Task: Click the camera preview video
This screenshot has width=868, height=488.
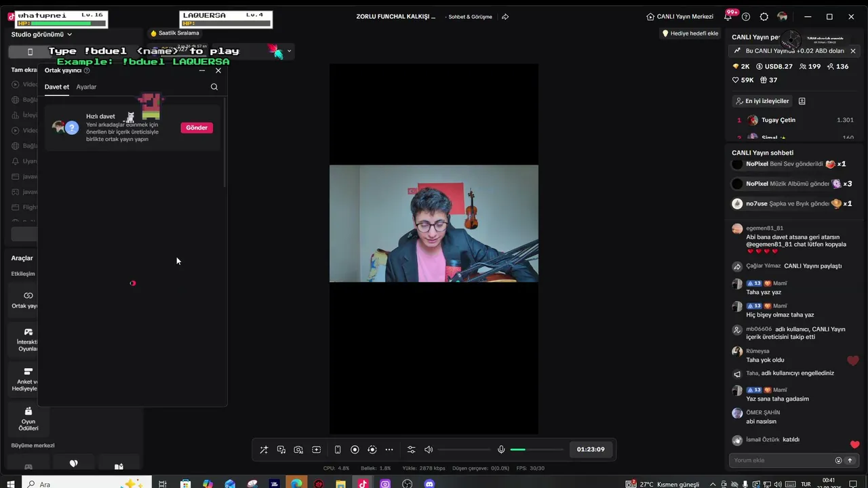Action: click(x=434, y=224)
